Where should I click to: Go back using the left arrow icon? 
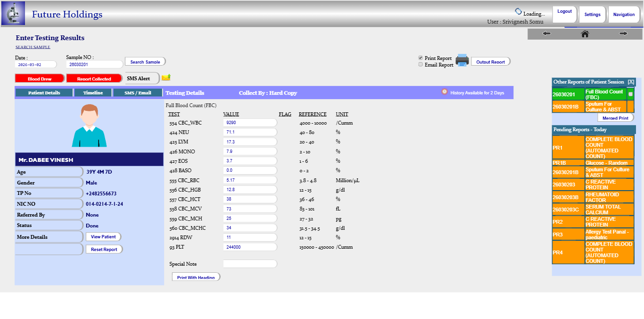546,34
